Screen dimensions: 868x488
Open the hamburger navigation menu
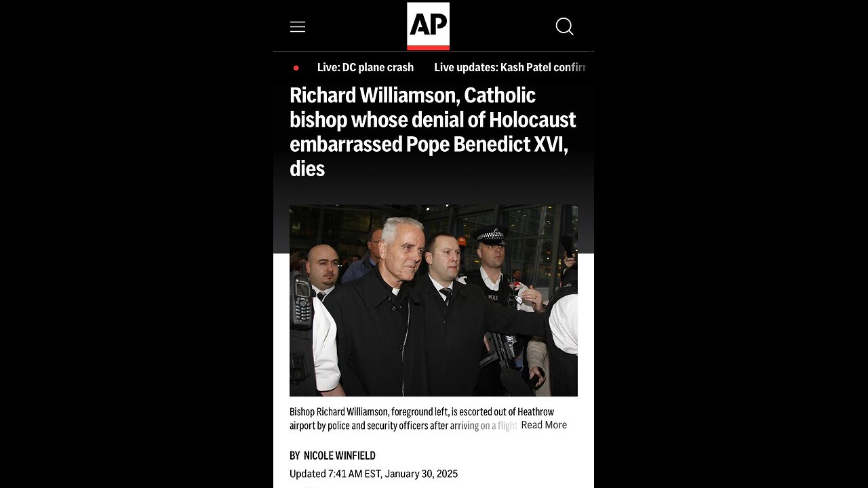[x=298, y=27]
